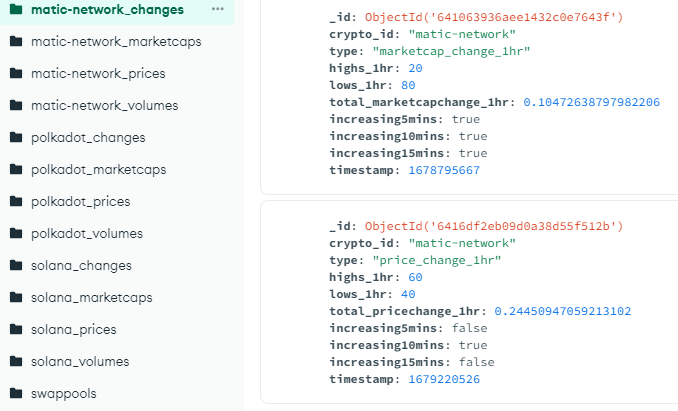Image resolution: width=678 pixels, height=411 pixels.
Task: Select the polkadot_prices collection
Action: tap(80, 201)
